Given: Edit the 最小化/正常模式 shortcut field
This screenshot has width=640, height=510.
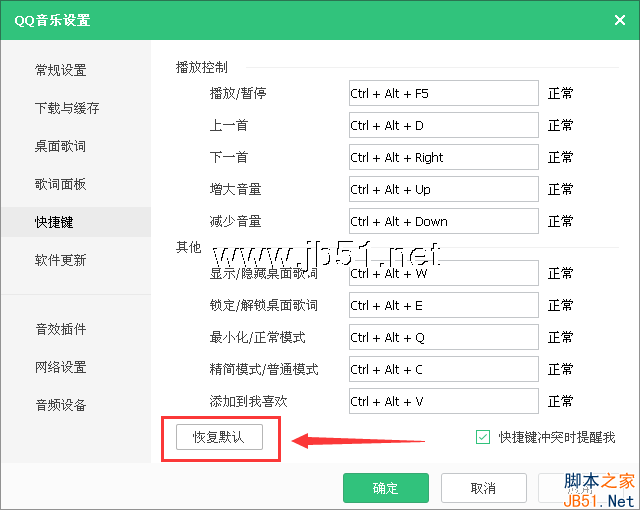Looking at the screenshot, I should [x=444, y=337].
